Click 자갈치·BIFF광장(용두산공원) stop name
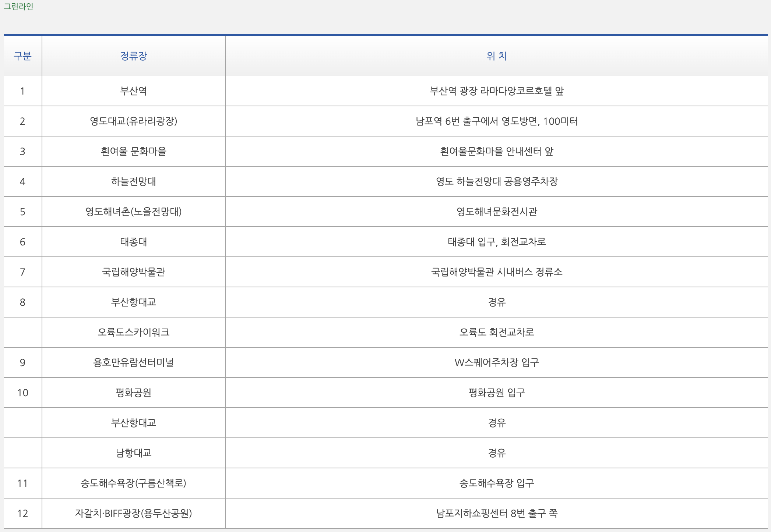The width and height of the screenshot is (771, 532). point(133,513)
